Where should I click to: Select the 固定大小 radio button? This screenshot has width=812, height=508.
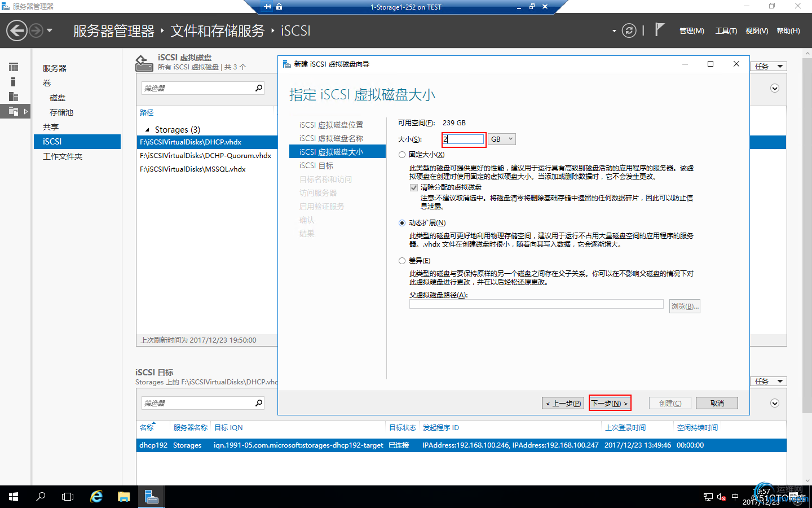tap(402, 155)
